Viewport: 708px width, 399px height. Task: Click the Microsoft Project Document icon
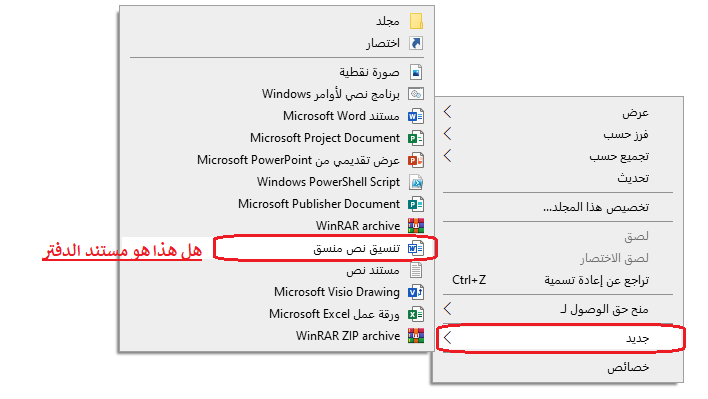(416, 138)
